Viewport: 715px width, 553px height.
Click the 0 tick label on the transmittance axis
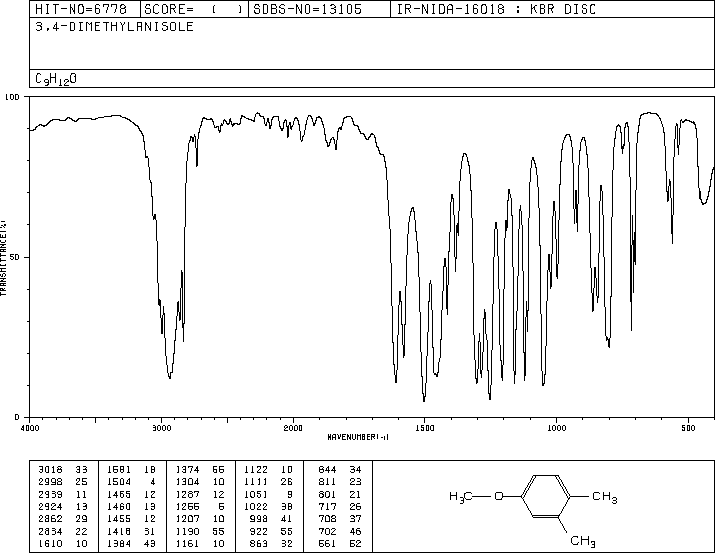click(17, 417)
